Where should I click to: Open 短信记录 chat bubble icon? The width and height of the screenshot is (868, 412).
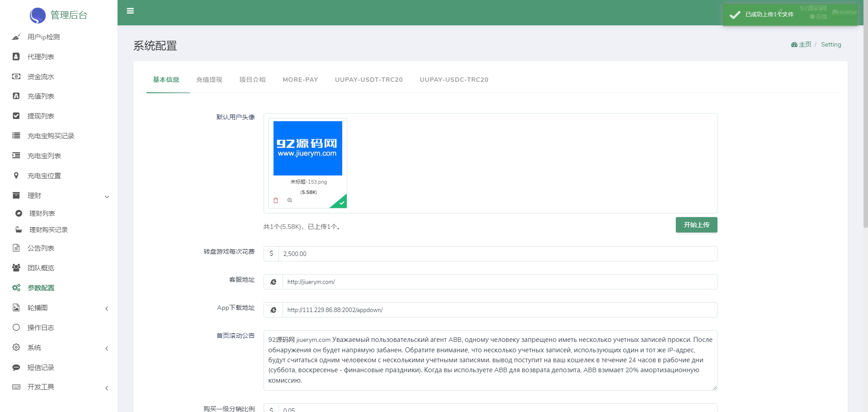pyautogui.click(x=16, y=367)
